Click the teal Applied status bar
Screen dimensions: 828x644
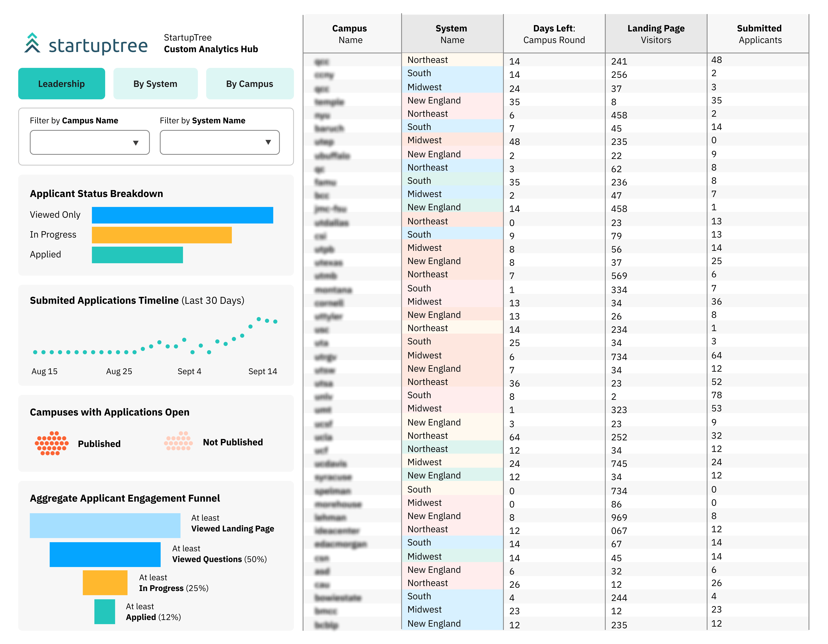137,255
